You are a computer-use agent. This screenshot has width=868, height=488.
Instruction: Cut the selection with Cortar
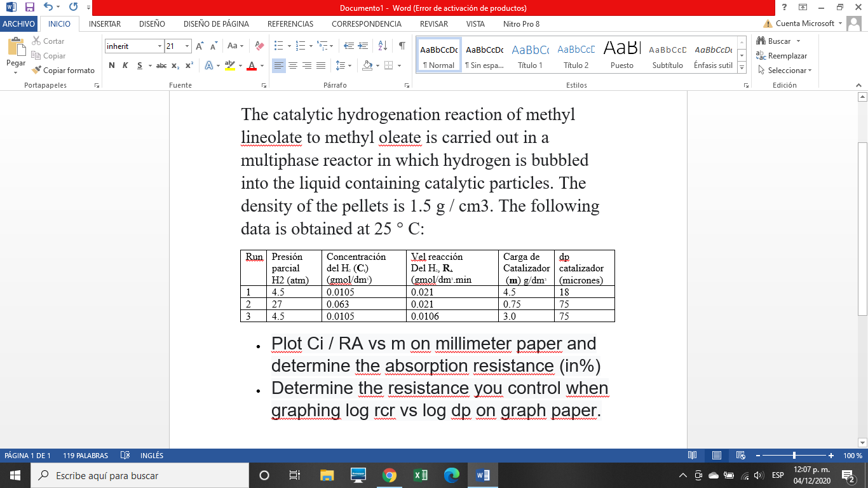[x=48, y=41]
